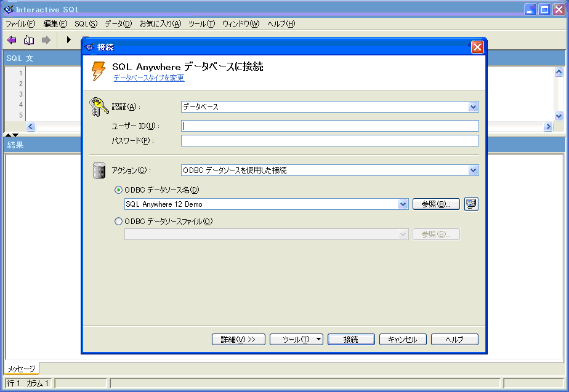Click the network search icon beside 参照
569x392 pixels.
pyautogui.click(x=471, y=204)
